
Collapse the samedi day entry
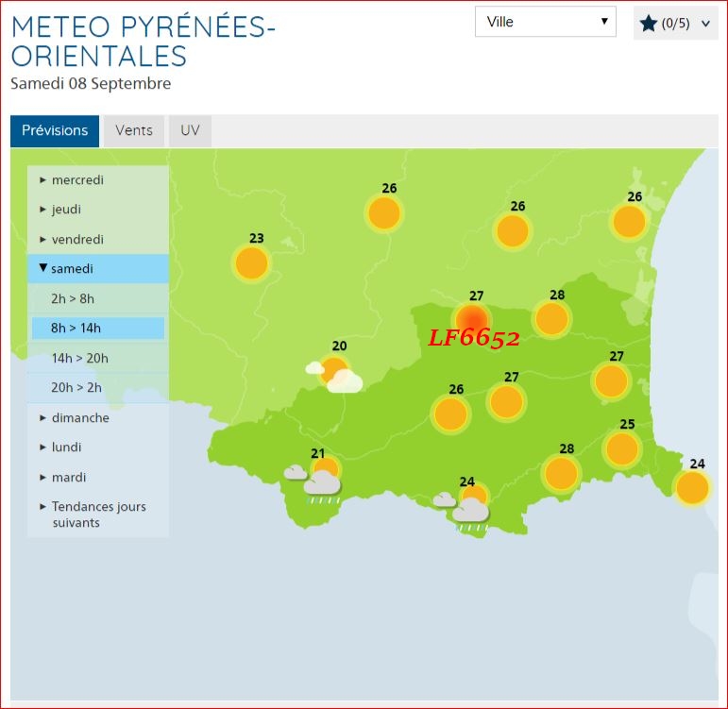coord(98,268)
